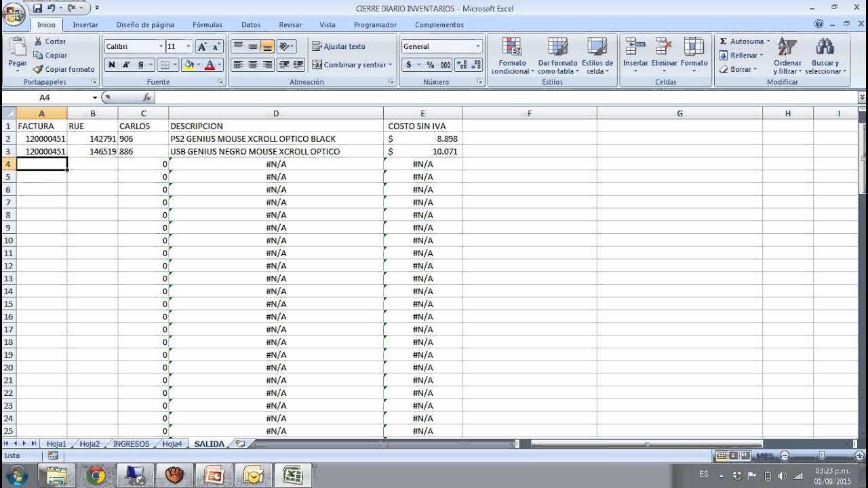This screenshot has height=488, width=868.
Task: Open the General number format dropdown
Action: 478,47
